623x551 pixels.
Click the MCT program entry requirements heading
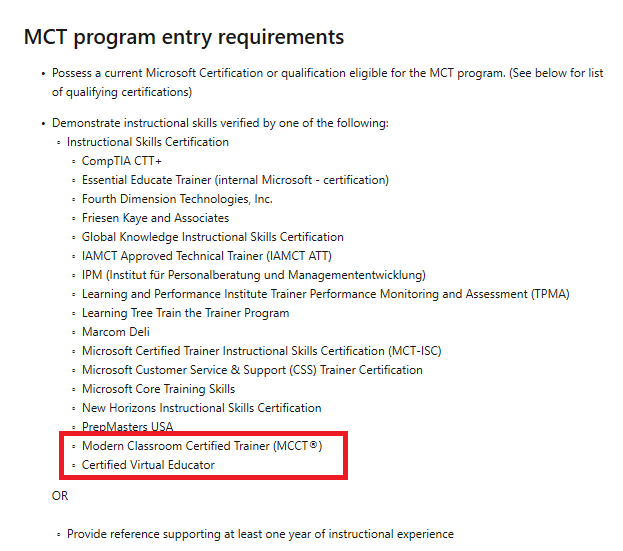tap(184, 37)
